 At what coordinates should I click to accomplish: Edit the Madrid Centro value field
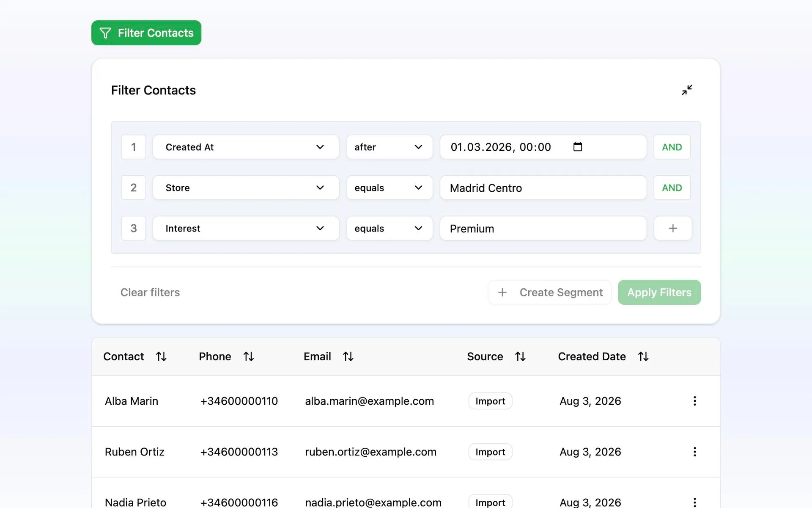(543, 188)
